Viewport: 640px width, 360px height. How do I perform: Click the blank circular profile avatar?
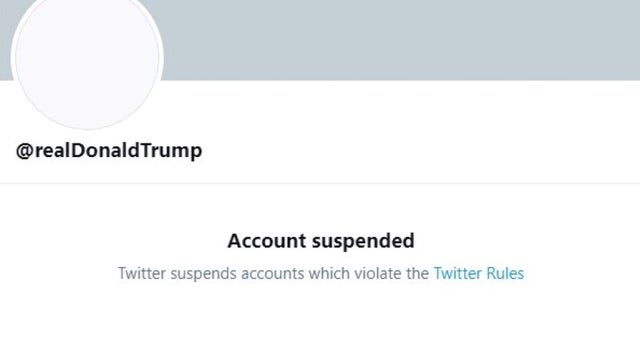pos(87,58)
